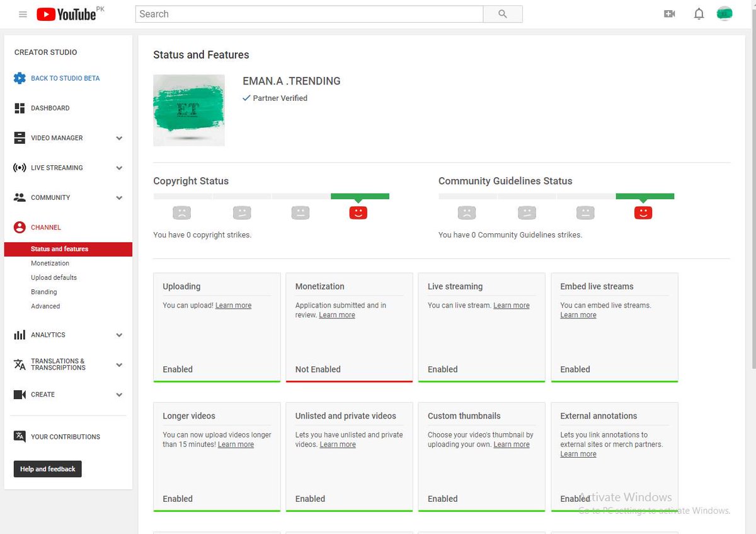756x534 pixels.
Task: Click the Video Manager icon
Action: point(20,137)
